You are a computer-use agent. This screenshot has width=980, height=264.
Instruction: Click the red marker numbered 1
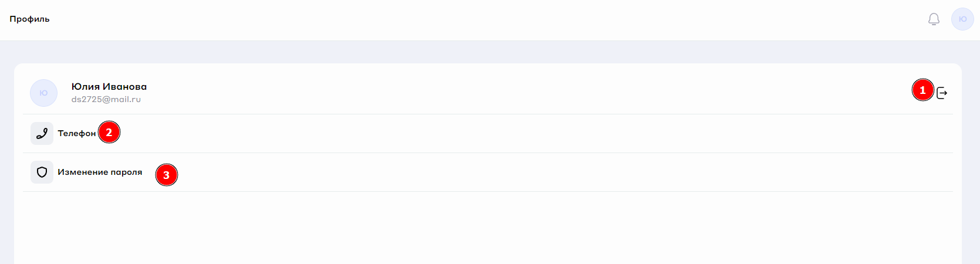click(922, 90)
